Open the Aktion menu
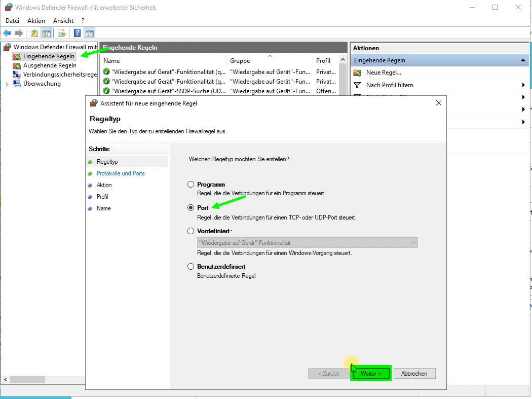The width and height of the screenshot is (532, 399). [x=36, y=21]
